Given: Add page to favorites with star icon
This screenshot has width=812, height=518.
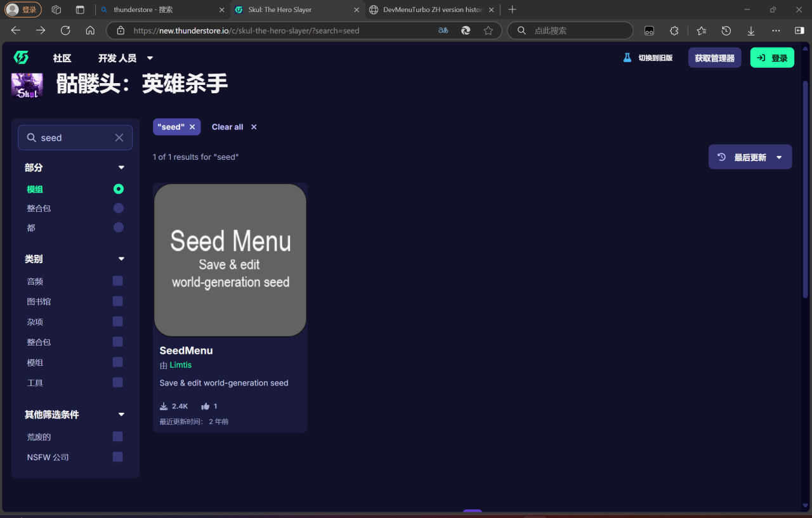Looking at the screenshot, I should click(x=488, y=30).
